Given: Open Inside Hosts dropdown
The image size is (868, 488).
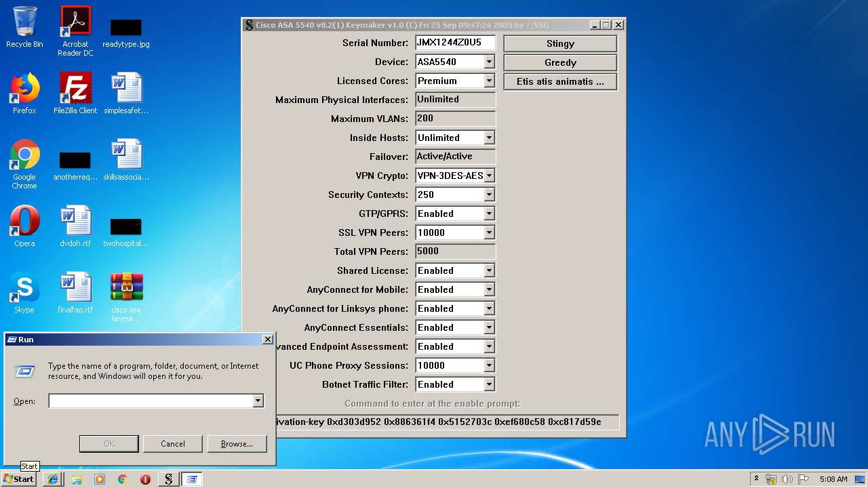Looking at the screenshot, I should [489, 138].
